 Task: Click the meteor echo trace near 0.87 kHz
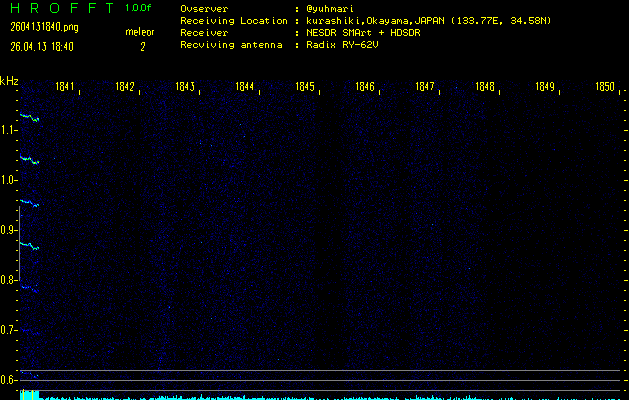(29, 246)
